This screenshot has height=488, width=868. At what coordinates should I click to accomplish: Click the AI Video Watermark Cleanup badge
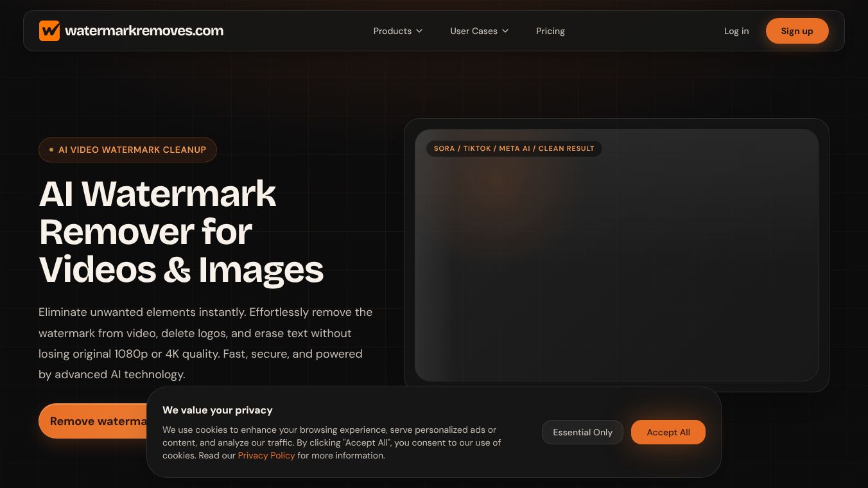tap(128, 150)
